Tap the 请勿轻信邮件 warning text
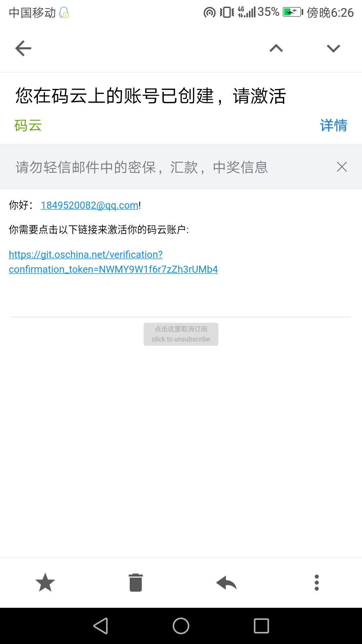The width and height of the screenshot is (362, 644). pyautogui.click(x=141, y=167)
